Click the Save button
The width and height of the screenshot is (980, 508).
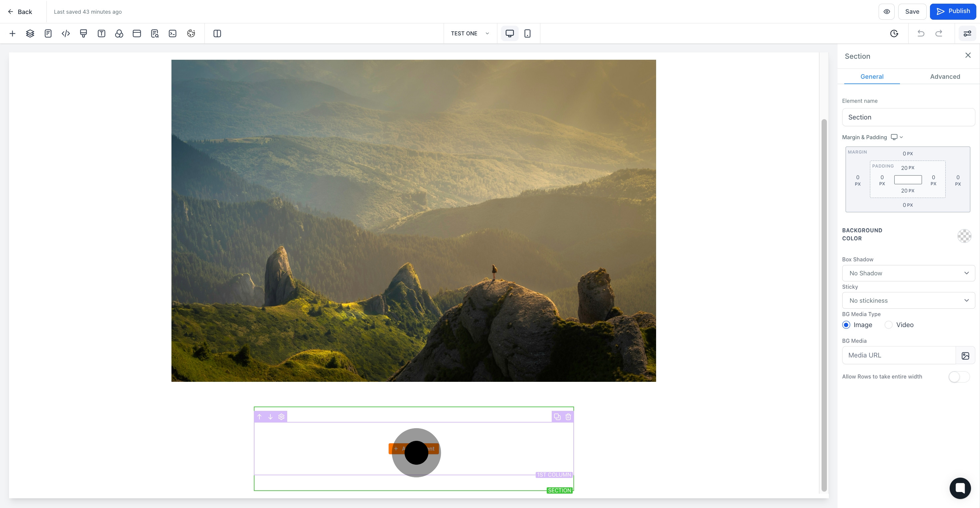click(x=912, y=11)
